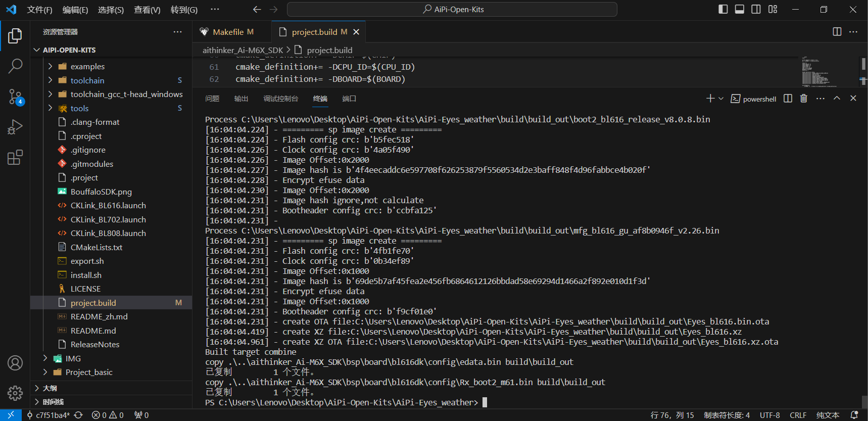Click the AiPi-Open-Kits command center search box
This screenshot has width=868, height=421.
(x=452, y=9)
